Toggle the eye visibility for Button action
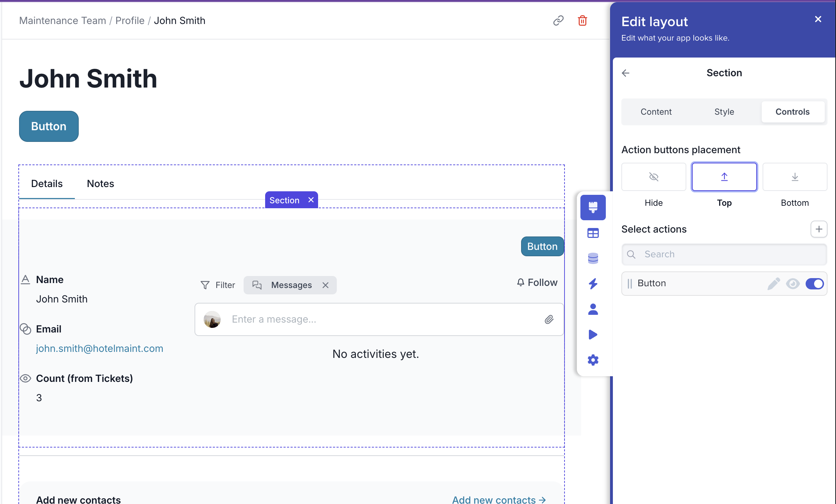This screenshot has width=836, height=504. pos(793,283)
